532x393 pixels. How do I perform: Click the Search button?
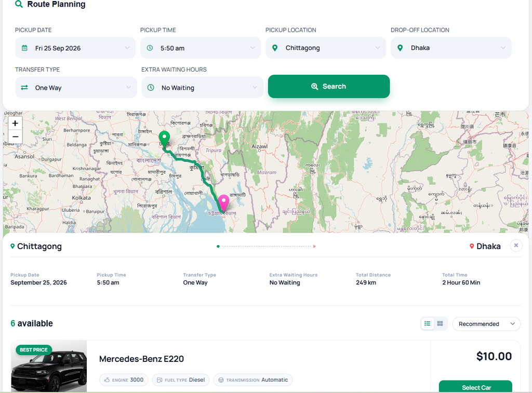pyautogui.click(x=329, y=87)
